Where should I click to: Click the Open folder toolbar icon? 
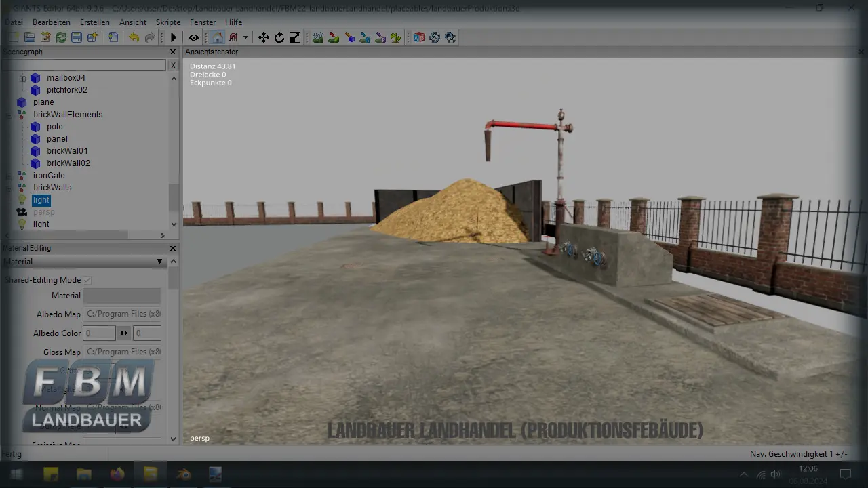29,37
